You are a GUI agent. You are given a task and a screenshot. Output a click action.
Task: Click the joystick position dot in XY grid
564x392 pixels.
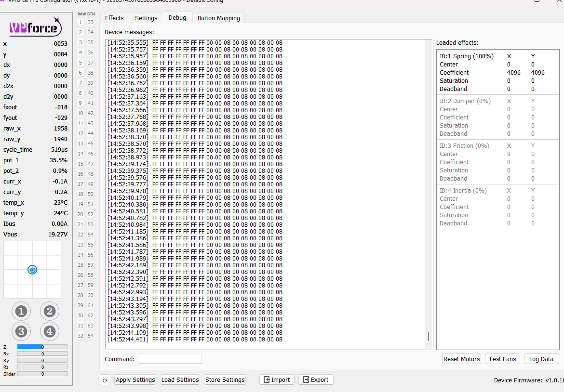coord(32,270)
